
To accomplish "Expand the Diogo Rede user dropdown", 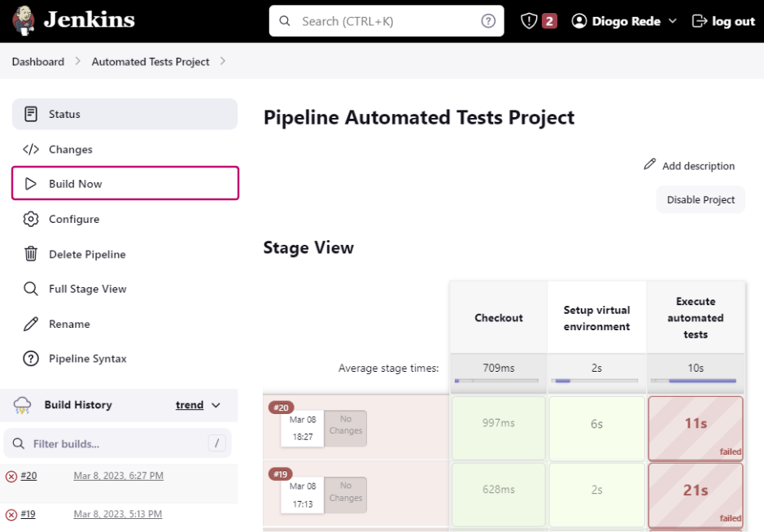I will pos(672,21).
